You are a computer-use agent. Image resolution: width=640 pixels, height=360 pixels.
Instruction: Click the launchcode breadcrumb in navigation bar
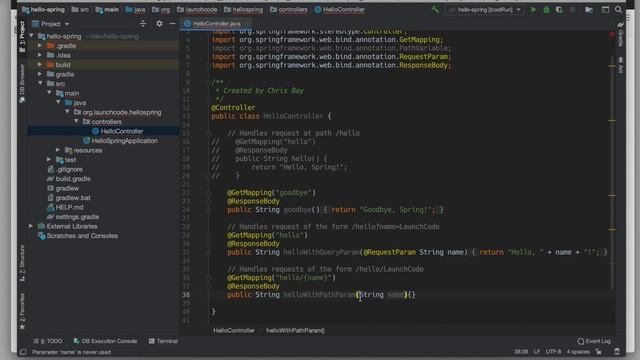pyautogui.click(x=197, y=9)
